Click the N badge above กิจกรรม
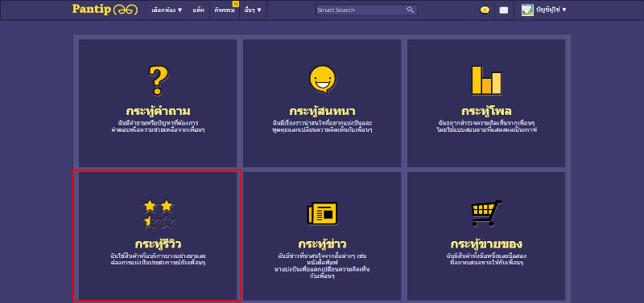This screenshot has height=303, width=644. point(235,4)
